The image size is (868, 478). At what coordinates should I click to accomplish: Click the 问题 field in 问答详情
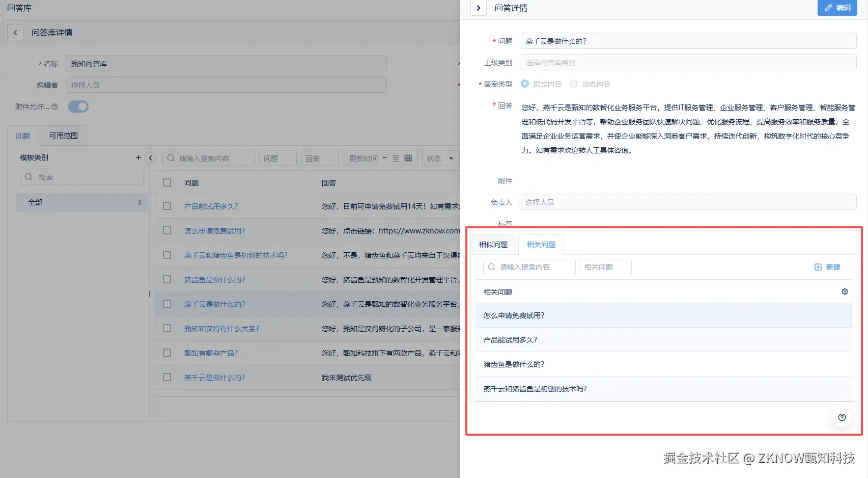[688, 41]
